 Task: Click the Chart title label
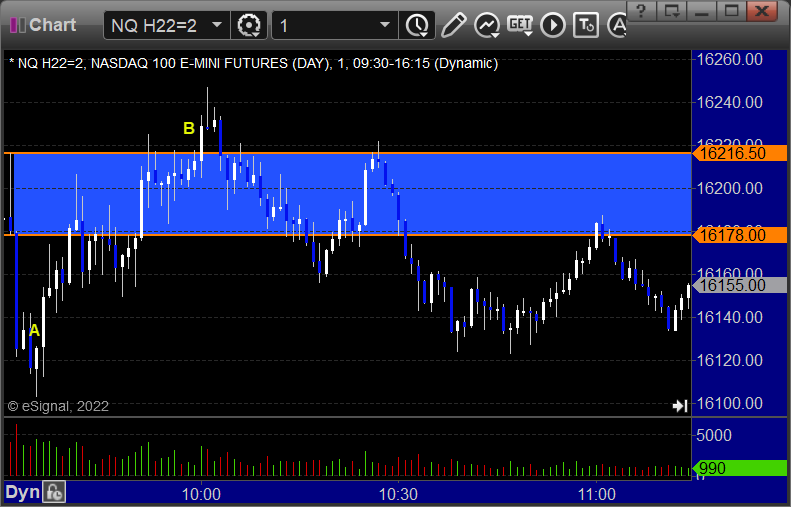[x=52, y=25]
